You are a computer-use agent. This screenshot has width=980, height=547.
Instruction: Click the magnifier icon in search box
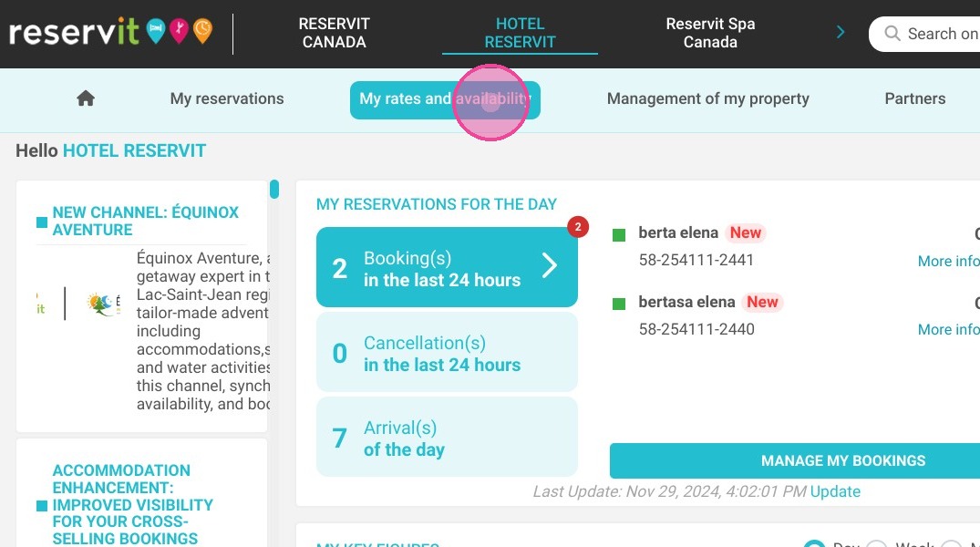[892, 34]
